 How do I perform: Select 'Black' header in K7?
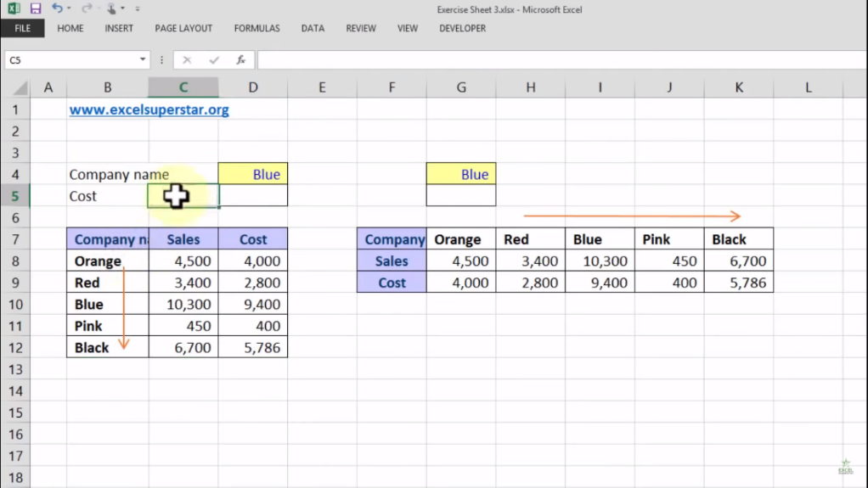pos(739,239)
